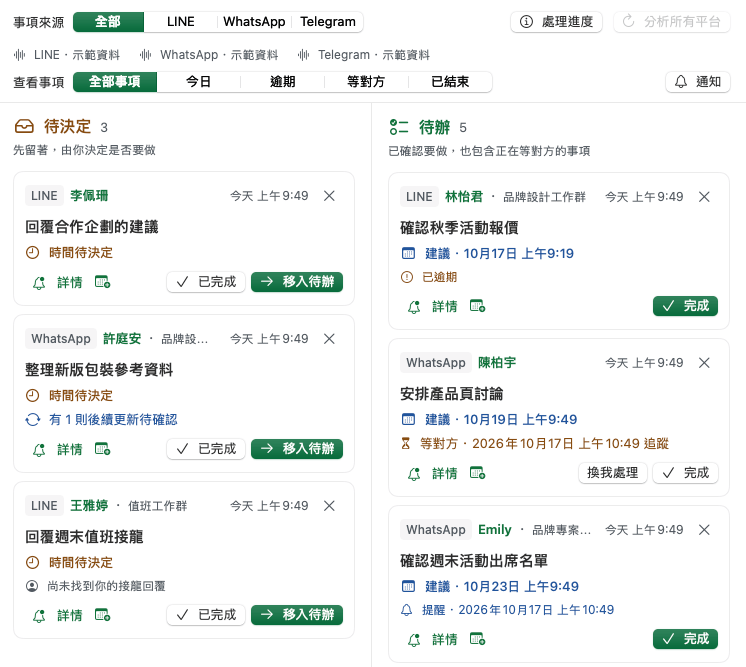Open 有 1 則後續更新待確認 link
Screen dimensions: 746x667
tap(101, 420)
